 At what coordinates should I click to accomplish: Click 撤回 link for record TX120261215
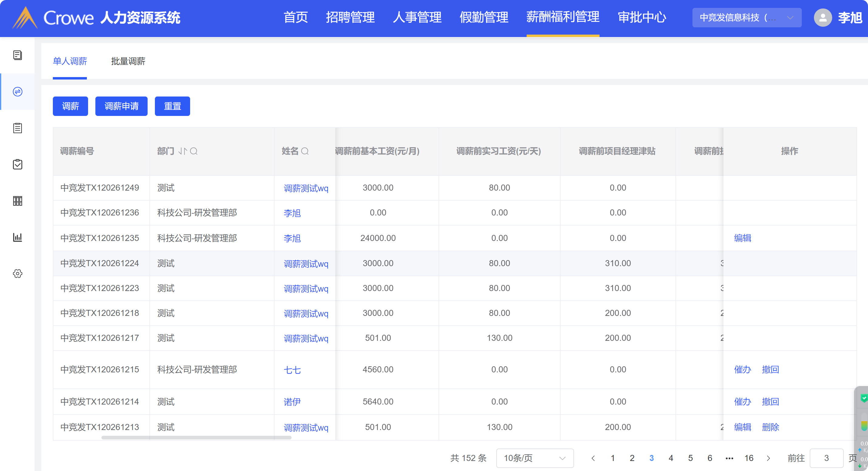(x=770, y=370)
